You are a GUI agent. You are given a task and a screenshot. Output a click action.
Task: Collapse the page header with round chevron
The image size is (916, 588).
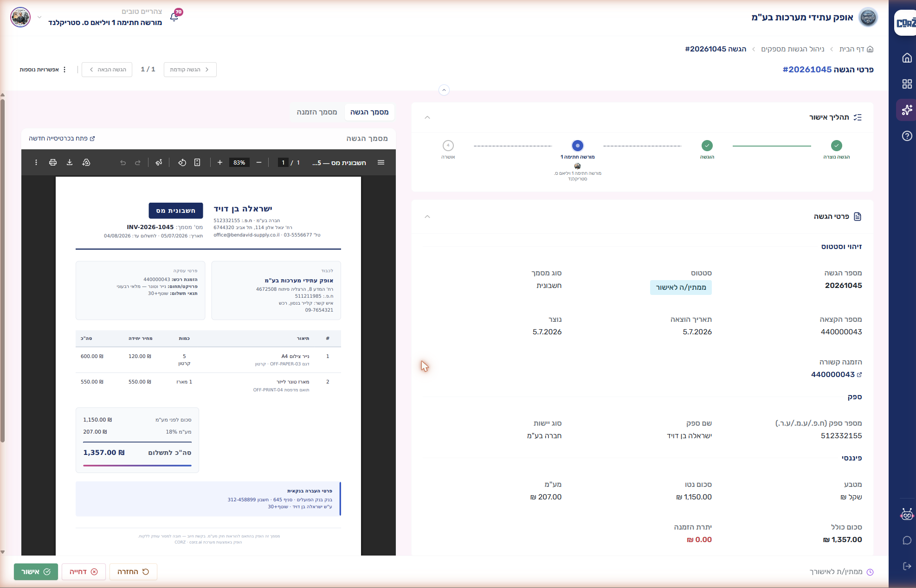pyautogui.click(x=444, y=90)
